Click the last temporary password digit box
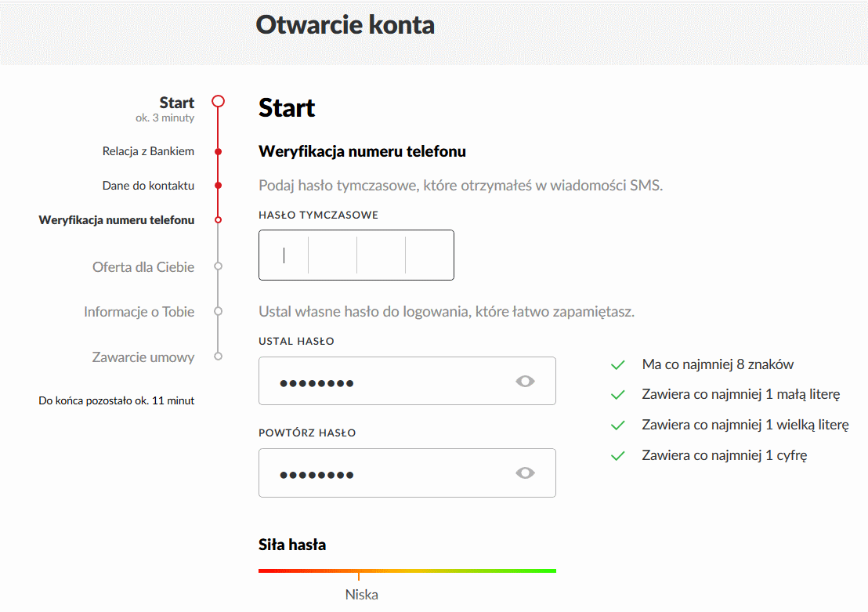Viewport: 868px width, 612px height. (429, 255)
